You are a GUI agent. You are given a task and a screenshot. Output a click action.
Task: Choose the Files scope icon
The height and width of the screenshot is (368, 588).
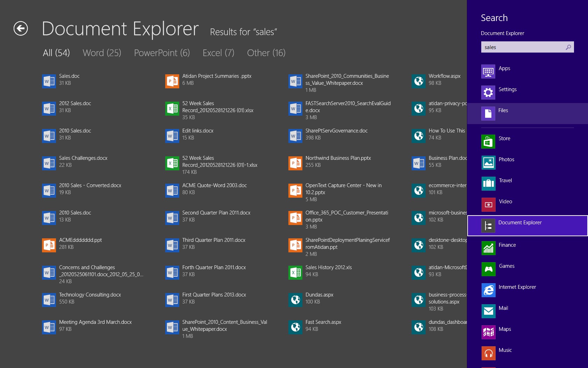[x=488, y=114]
